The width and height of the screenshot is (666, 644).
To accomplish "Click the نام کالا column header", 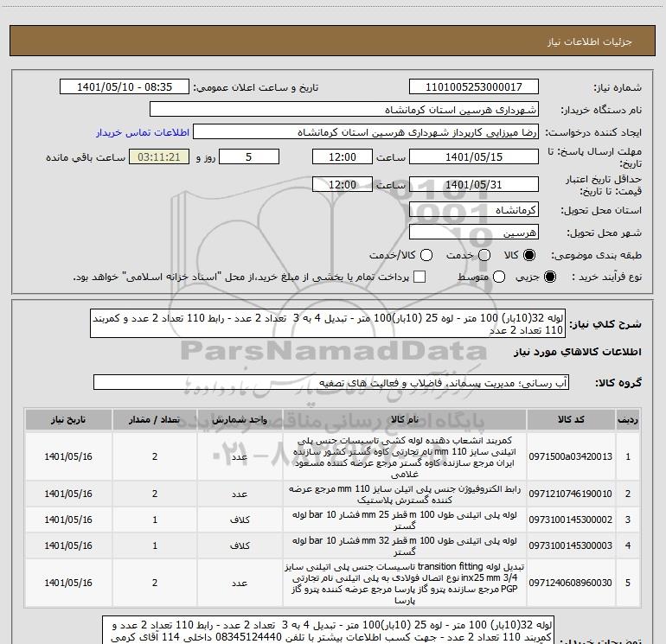I will pos(405,419).
